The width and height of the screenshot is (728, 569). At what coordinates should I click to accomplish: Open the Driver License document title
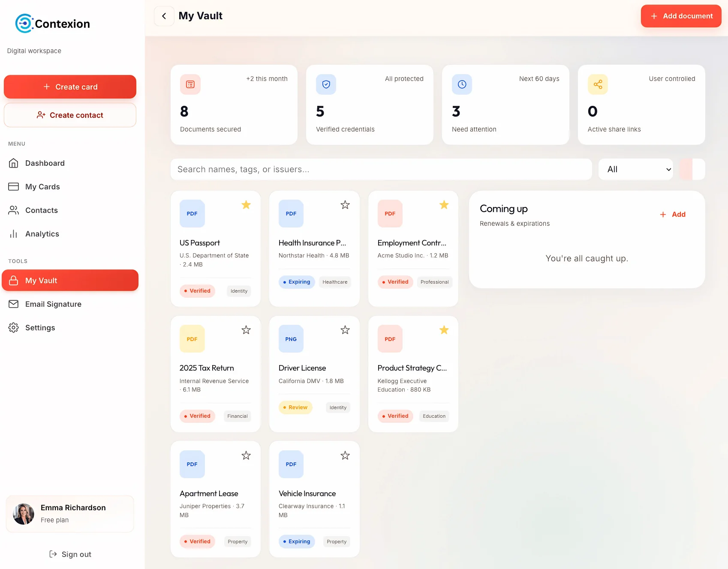(x=302, y=368)
